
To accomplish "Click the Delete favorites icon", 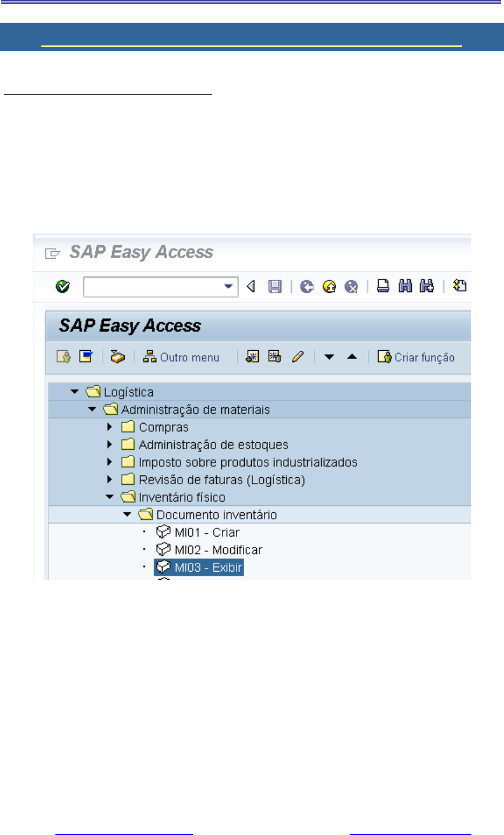I will (275, 357).
